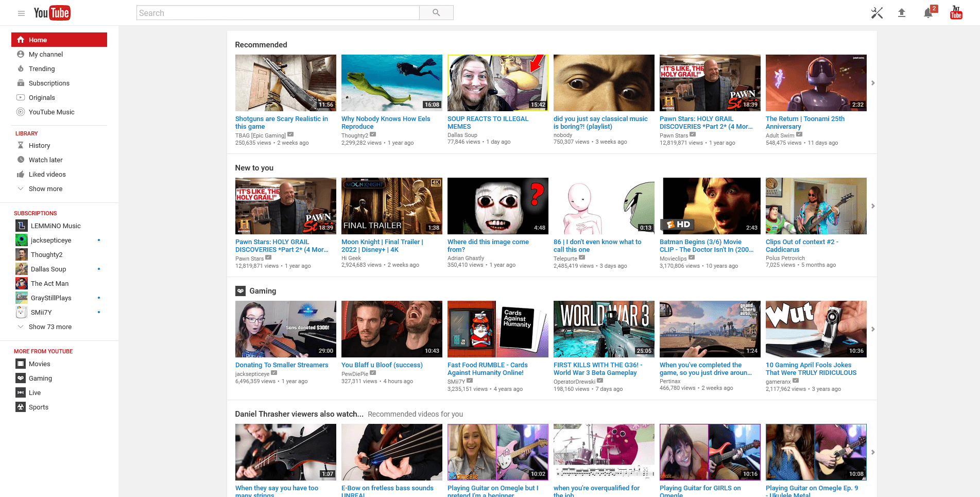Image resolution: width=980 pixels, height=497 pixels.
Task: Open 'Shotguns are Scary Realistic' video title
Action: click(282, 123)
